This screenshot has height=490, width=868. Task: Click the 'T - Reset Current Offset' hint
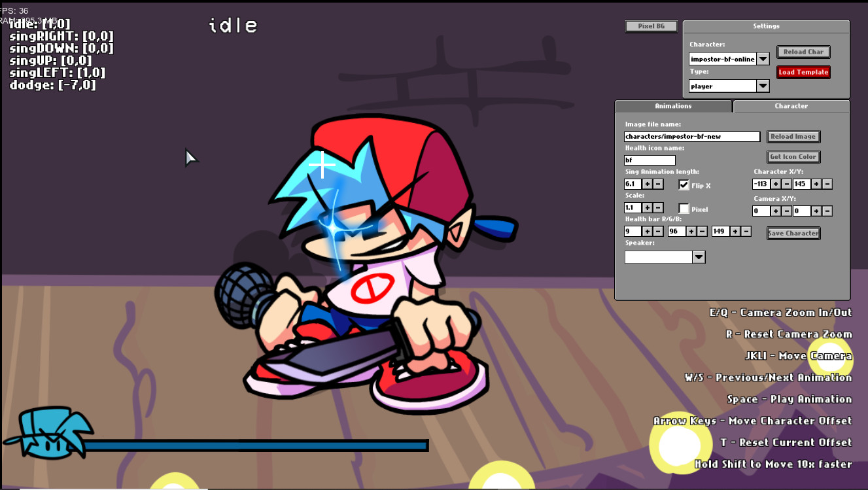[786, 442]
